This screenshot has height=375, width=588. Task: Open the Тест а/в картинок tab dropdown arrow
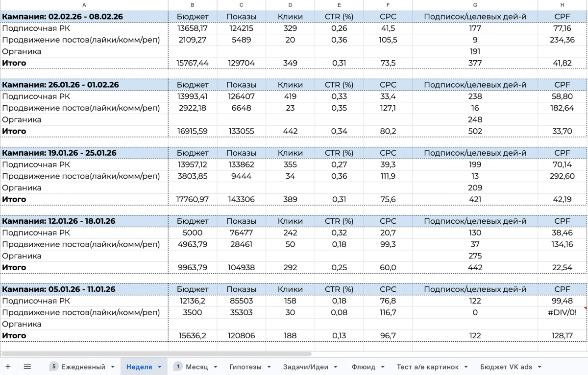coord(466,367)
